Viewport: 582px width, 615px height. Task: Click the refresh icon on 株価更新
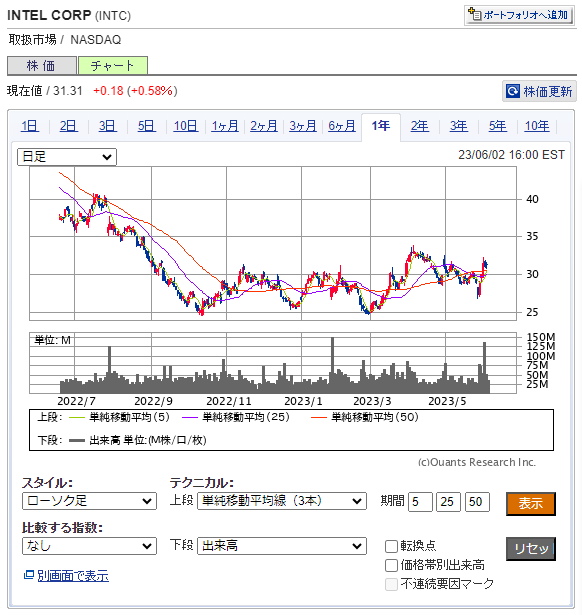(513, 91)
